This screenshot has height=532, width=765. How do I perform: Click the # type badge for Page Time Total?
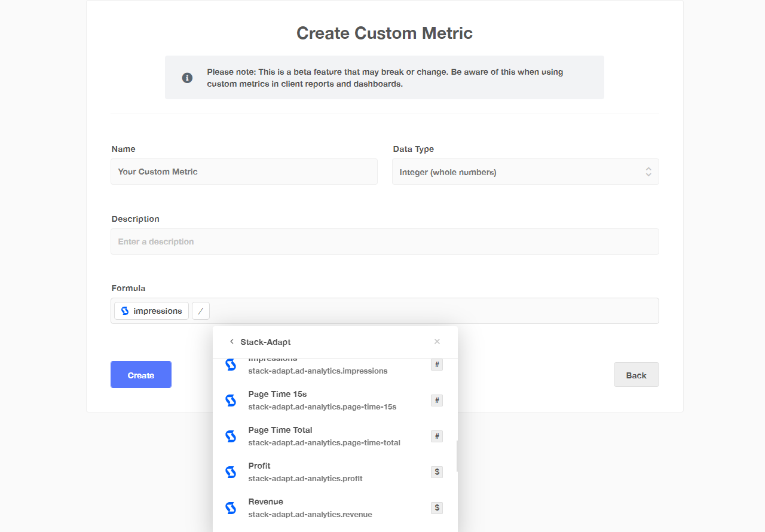(x=437, y=436)
